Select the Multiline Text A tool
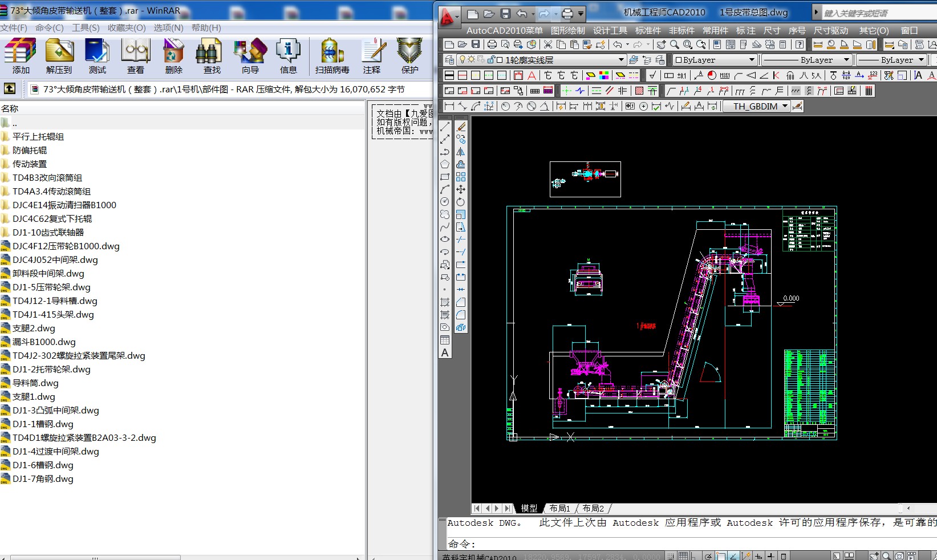Screen dimensions: 937x560 (x=445, y=353)
